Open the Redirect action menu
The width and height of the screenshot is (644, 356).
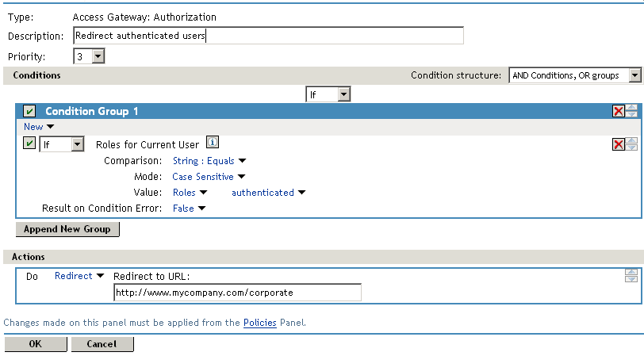click(x=79, y=276)
